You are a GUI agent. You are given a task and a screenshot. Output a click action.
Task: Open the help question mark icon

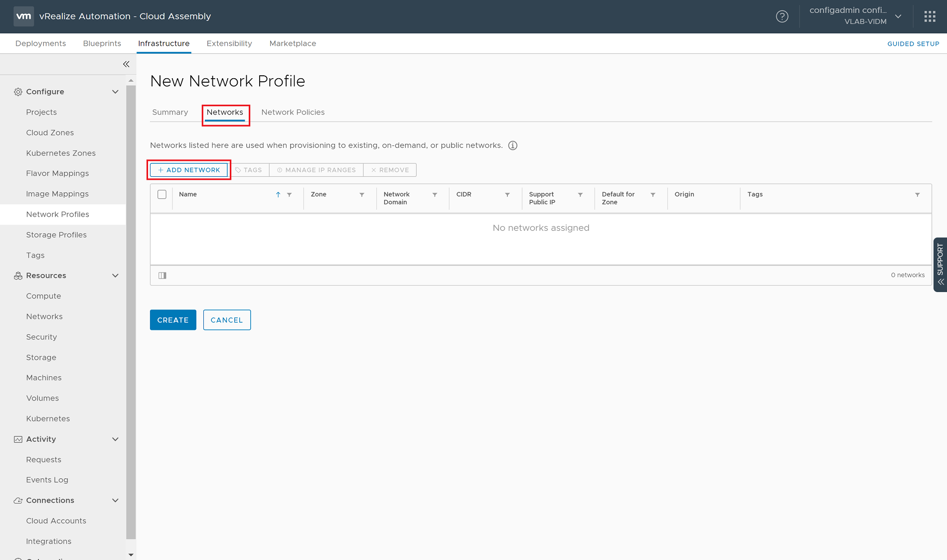782,16
